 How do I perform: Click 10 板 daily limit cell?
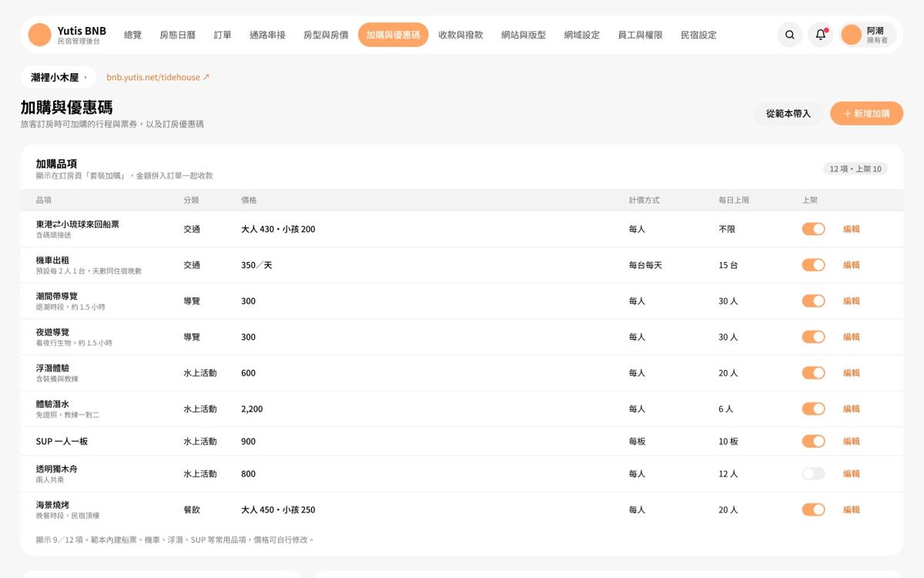tap(728, 442)
